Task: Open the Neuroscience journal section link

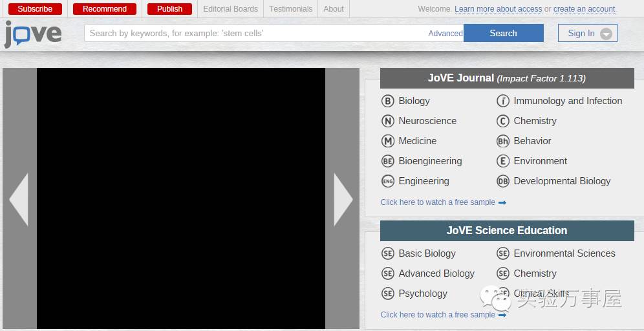Action: point(427,121)
